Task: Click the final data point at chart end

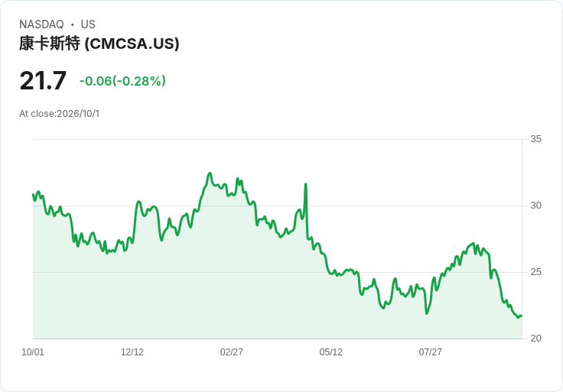Action: 521,316
